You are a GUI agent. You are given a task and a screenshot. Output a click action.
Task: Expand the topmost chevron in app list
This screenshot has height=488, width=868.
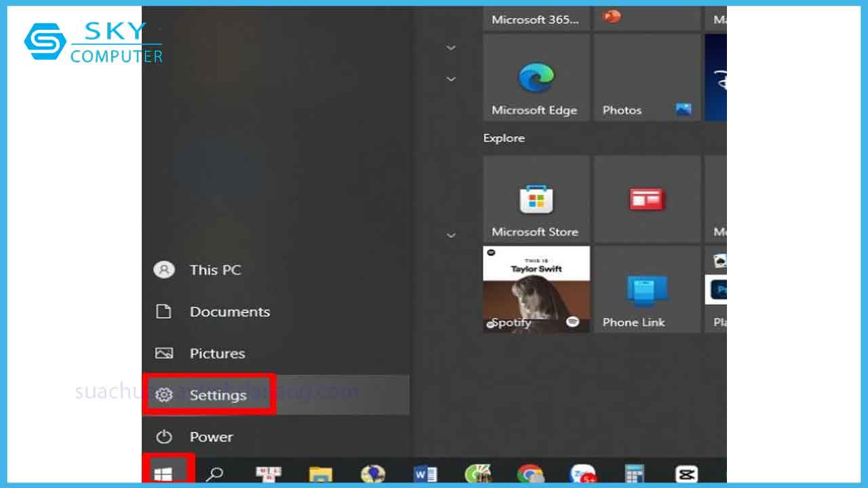(451, 48)
